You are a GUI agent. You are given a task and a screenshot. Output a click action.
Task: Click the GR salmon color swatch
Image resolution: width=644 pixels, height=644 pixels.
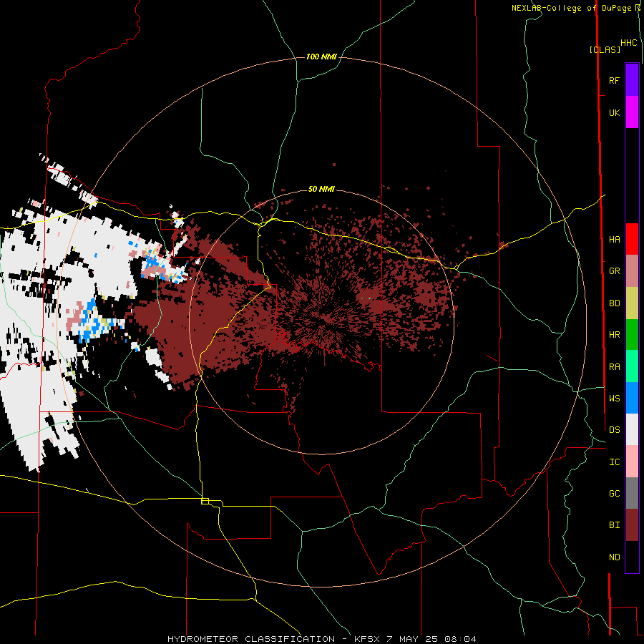point(632,271)
